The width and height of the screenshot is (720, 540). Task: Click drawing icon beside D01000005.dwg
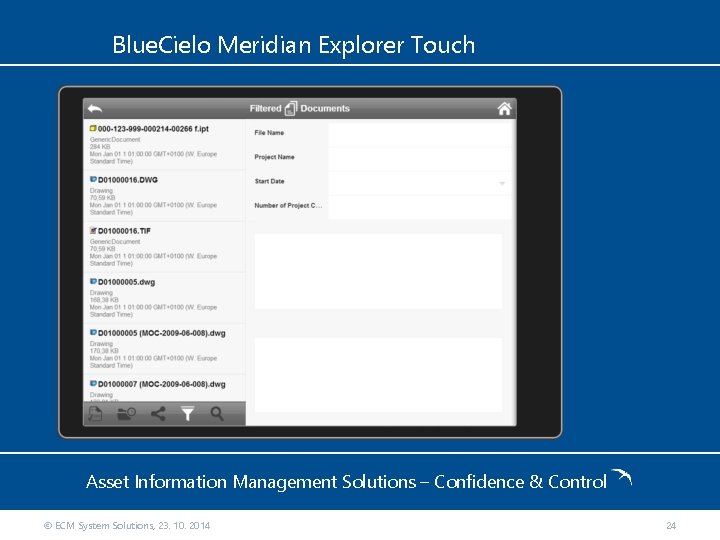click(93, 281)
